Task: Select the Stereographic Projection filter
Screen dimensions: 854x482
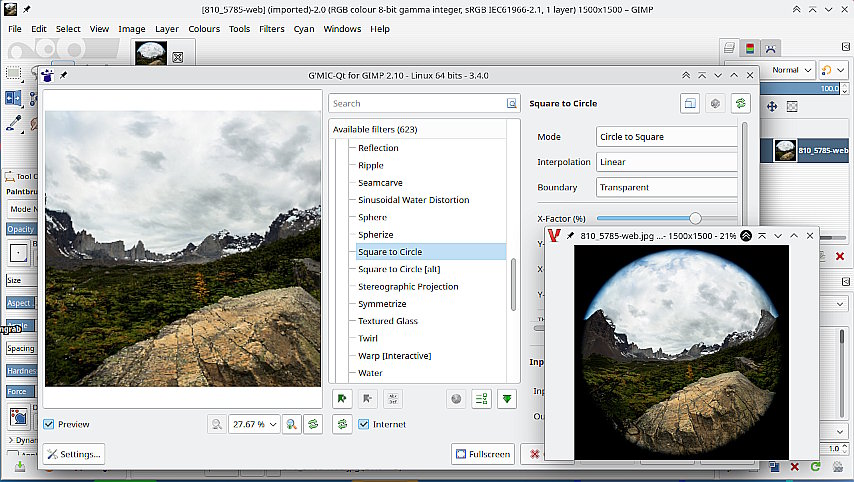Action: coord(408,287)
